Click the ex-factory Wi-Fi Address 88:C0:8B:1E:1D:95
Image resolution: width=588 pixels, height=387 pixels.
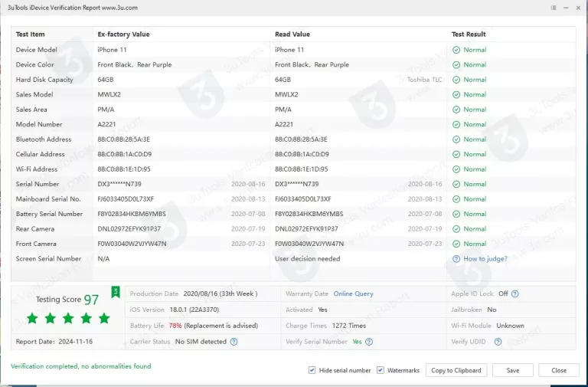pos(124,169)
